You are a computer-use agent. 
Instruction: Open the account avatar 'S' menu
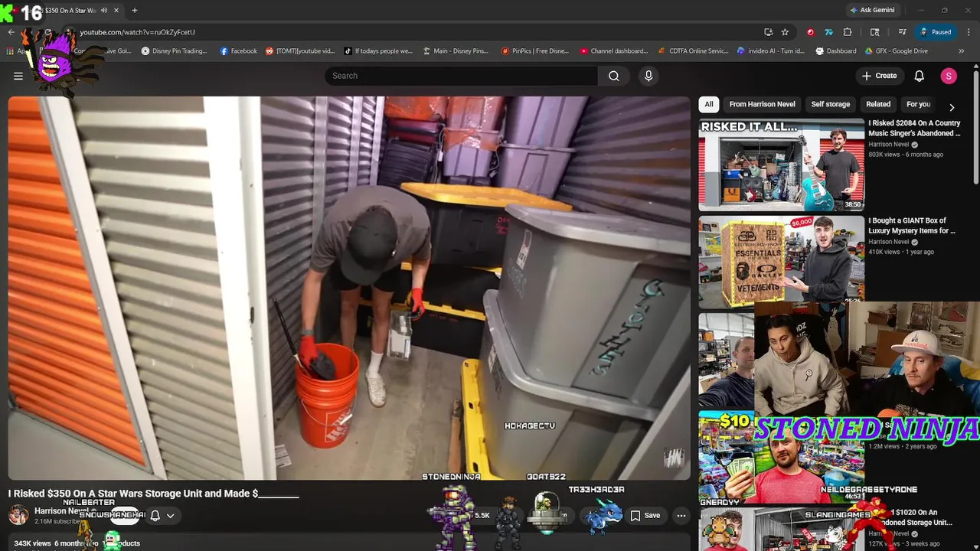point(949,76)
